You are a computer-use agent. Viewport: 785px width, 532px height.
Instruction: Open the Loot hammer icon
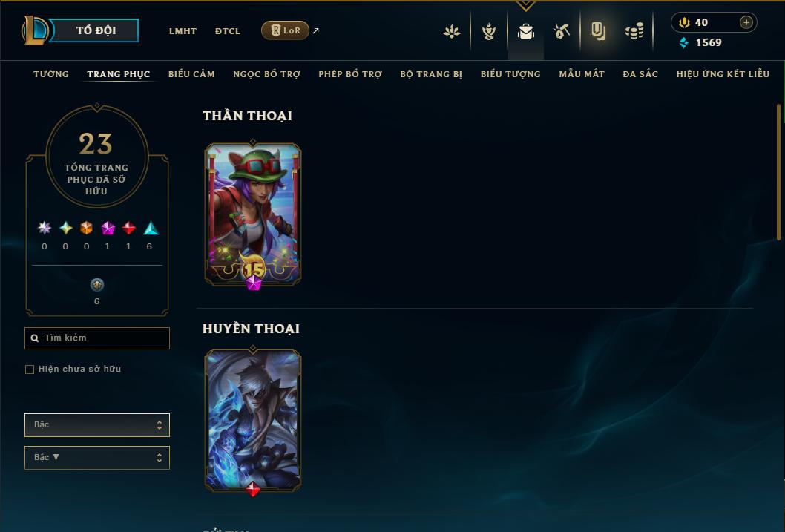point(562,32)
